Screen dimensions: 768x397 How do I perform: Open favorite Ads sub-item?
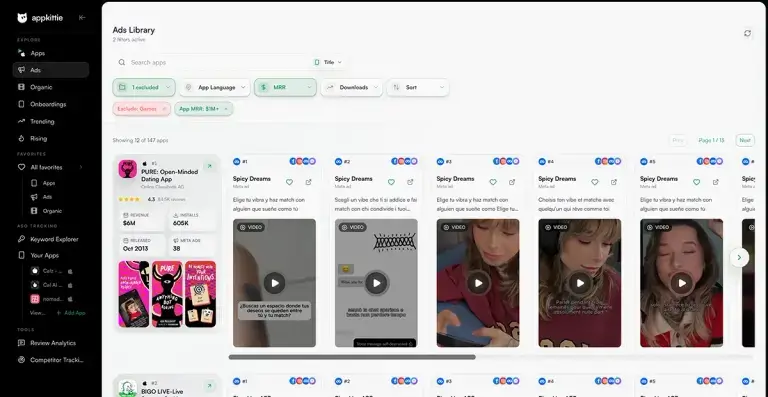[x=47, y=197]
